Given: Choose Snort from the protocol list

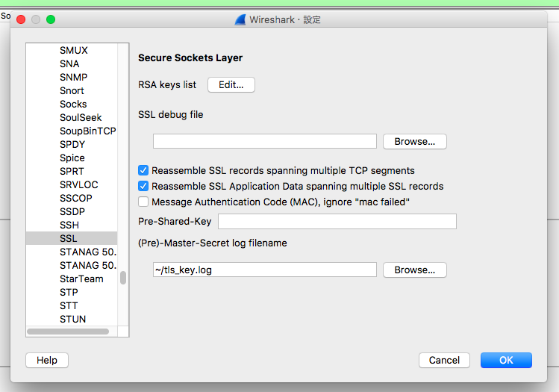Looking at the screenshot, I should tap(72, 90).
